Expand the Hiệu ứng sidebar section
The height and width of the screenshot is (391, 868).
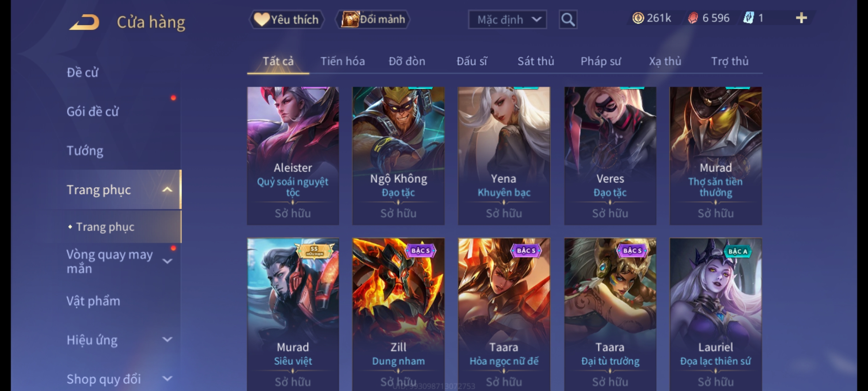coord(167,340)
